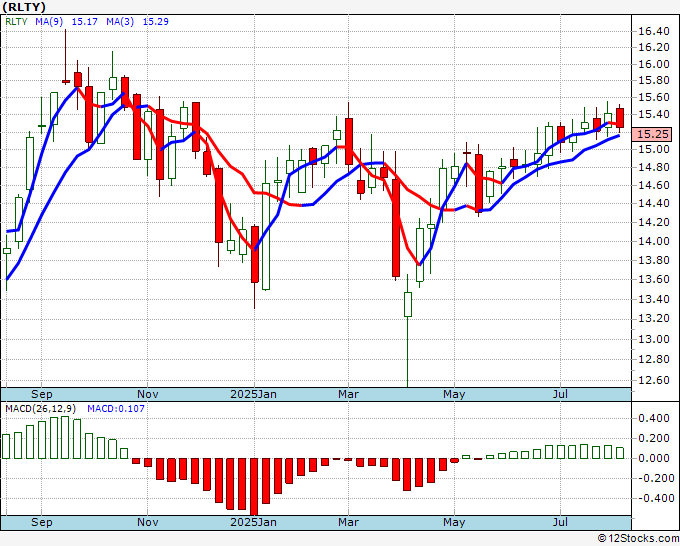This screenshot has height=546, width=680.
Task: Click the RLTY legend label
Action: (16, 22)
